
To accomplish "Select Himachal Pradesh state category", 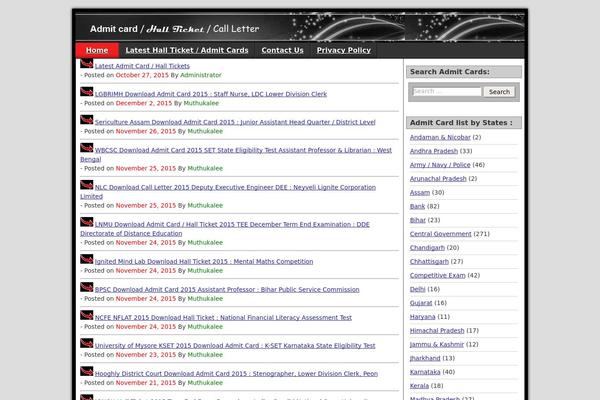I will click(437, 330).
